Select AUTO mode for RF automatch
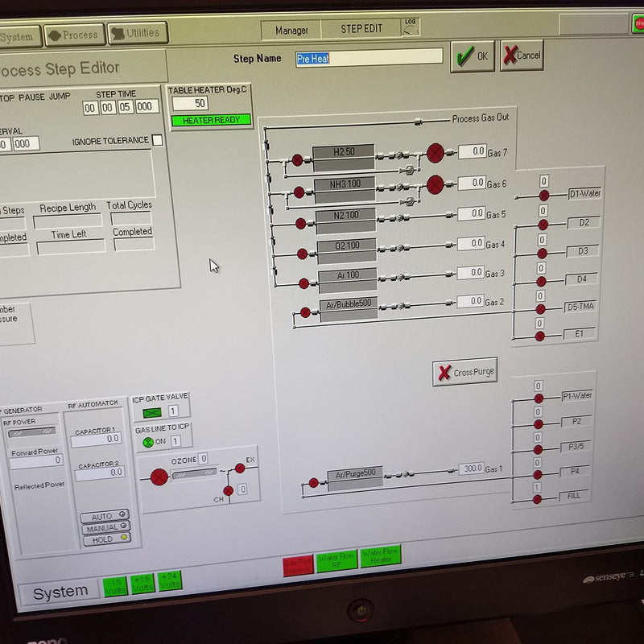This screenshot has width=644, height=644. pos(105,515)
